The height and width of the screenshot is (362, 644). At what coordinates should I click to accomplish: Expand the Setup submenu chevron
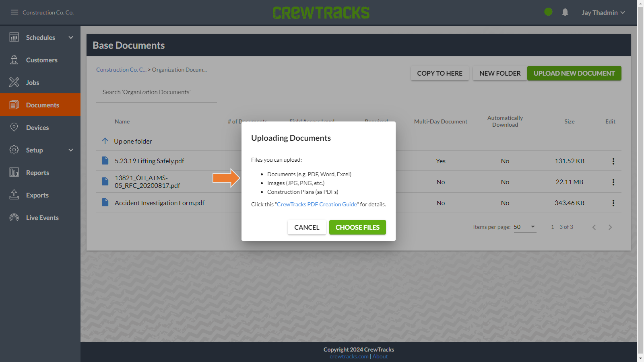coord(71,150)
